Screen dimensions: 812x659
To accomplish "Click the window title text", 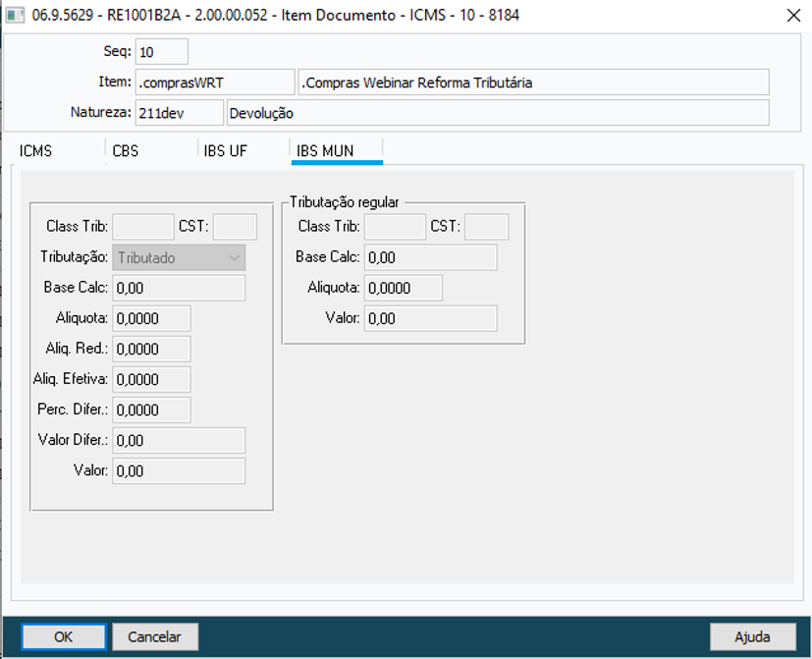I will [x=275, y=15].
